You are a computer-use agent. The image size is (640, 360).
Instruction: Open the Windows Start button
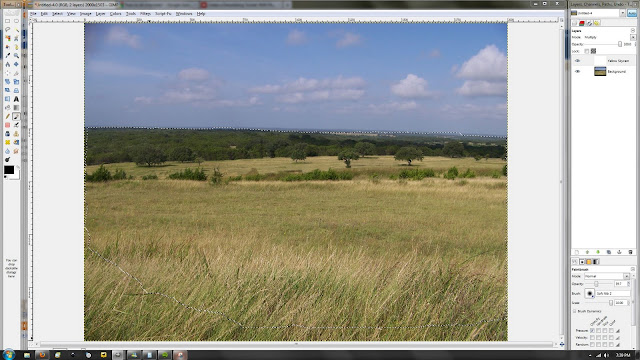[x=9, y=354]
